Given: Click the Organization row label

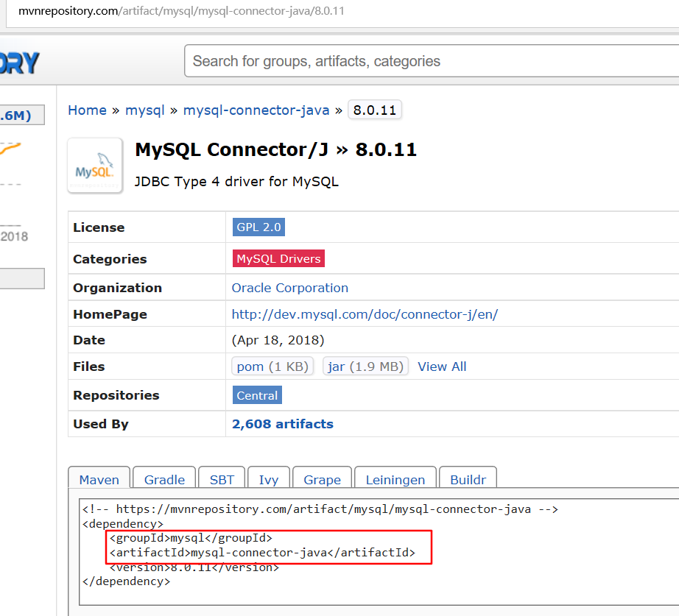Looking at the screenshot, I should 117,288.
